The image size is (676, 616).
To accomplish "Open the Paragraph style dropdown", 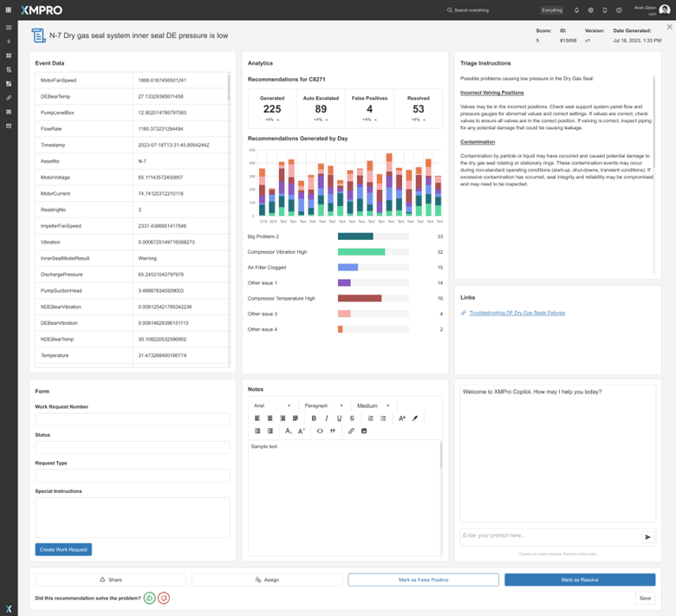I will [324, 405].
